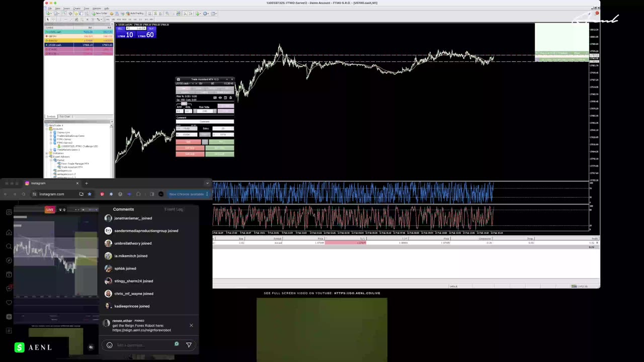
Task: Bookmark the page with the star icon
Action: point(90,194)
